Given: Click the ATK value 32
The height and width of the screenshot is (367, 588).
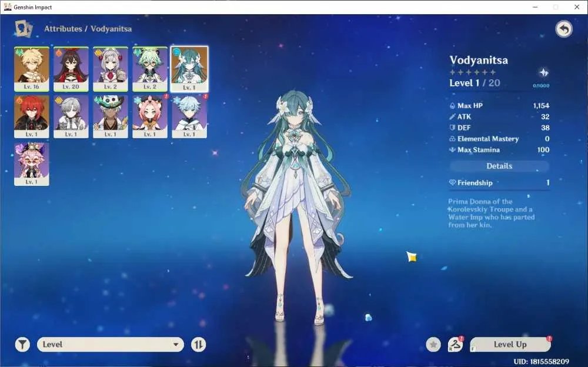Looking at the screenshot, I should [x=545, y=116].
